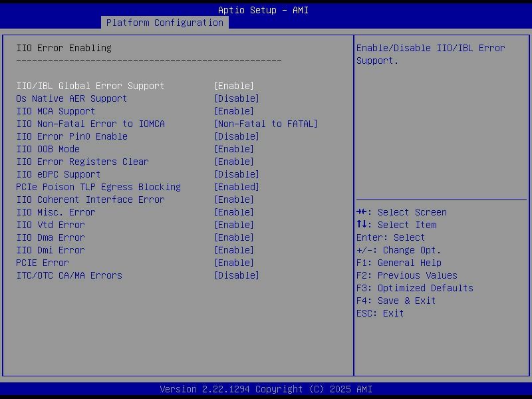Open PCIe Poison TLP Egress Blocking Enabled value
Screen dimensions: 532x399
pyautogui.click(x=237, y=187)
